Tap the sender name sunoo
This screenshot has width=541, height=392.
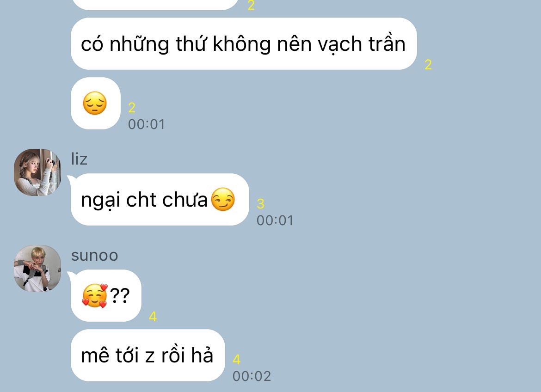point(94,256)
